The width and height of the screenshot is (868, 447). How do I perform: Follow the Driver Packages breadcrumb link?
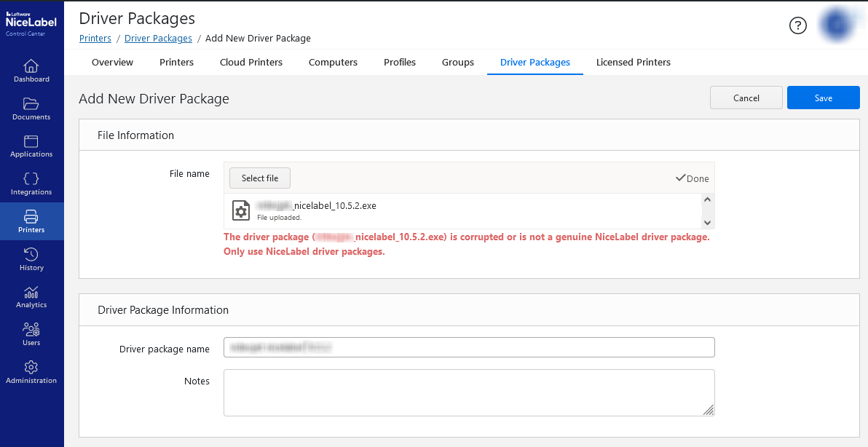158,38
